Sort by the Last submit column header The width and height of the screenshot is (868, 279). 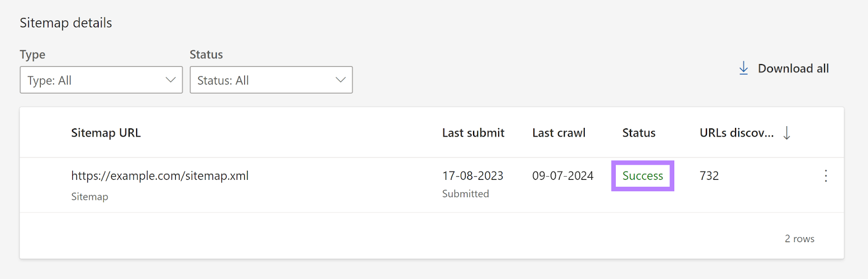(x=473, y=133)
